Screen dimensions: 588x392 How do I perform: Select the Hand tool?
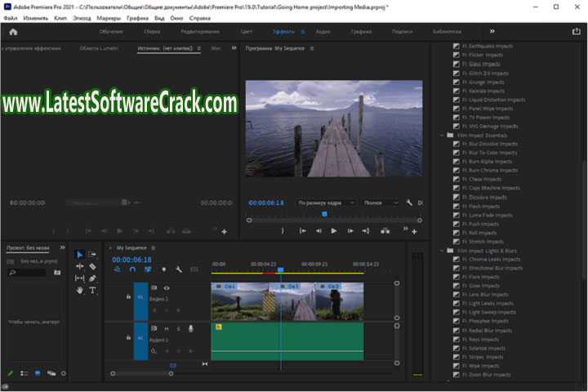coord(79,290)
